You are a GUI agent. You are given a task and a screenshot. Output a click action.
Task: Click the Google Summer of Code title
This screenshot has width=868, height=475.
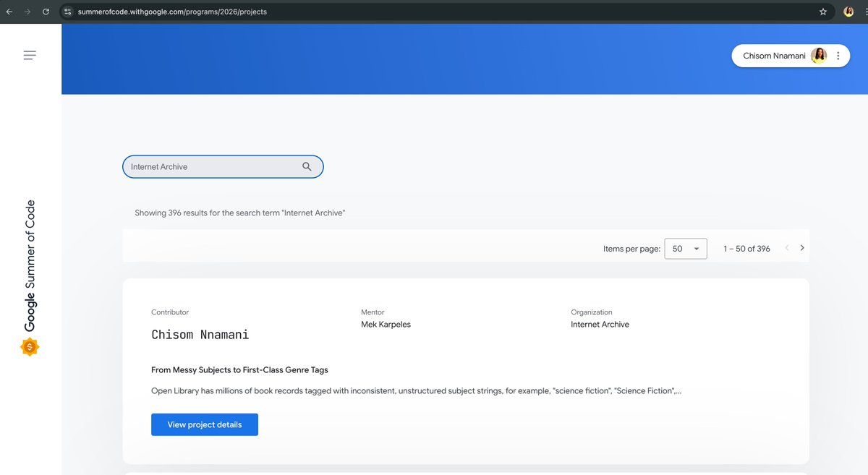pos(30,266)
